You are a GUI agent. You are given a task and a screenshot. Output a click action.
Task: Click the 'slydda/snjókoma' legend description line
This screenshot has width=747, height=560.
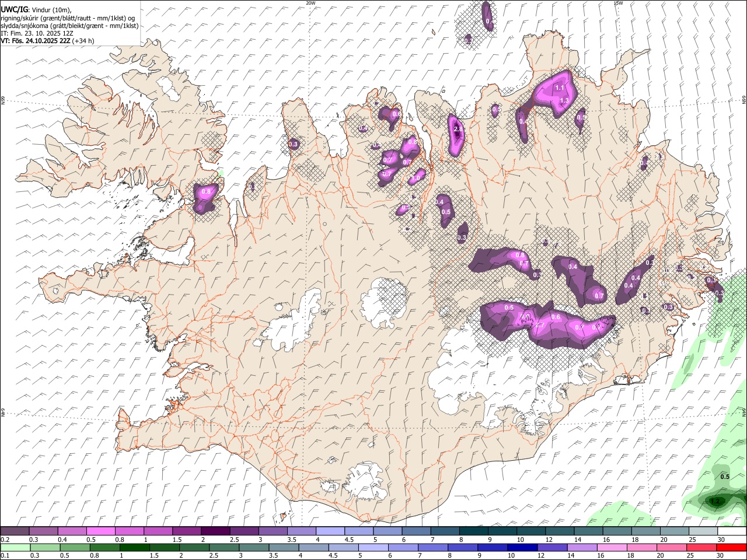click(x=69, y=26)
